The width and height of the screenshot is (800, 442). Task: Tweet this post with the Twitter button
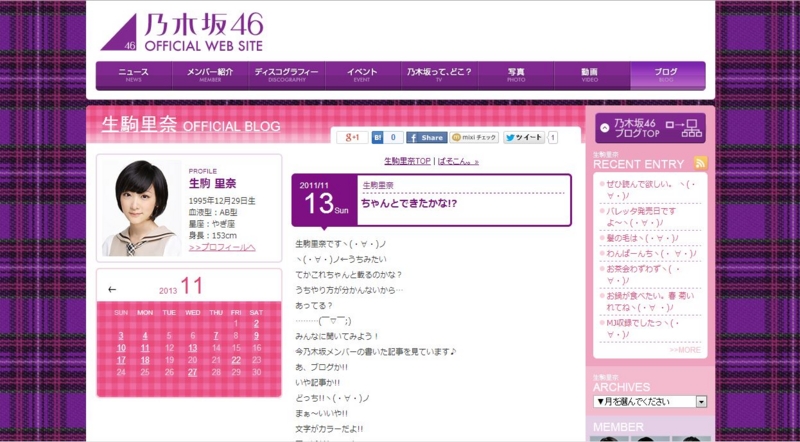click(524, 137)
